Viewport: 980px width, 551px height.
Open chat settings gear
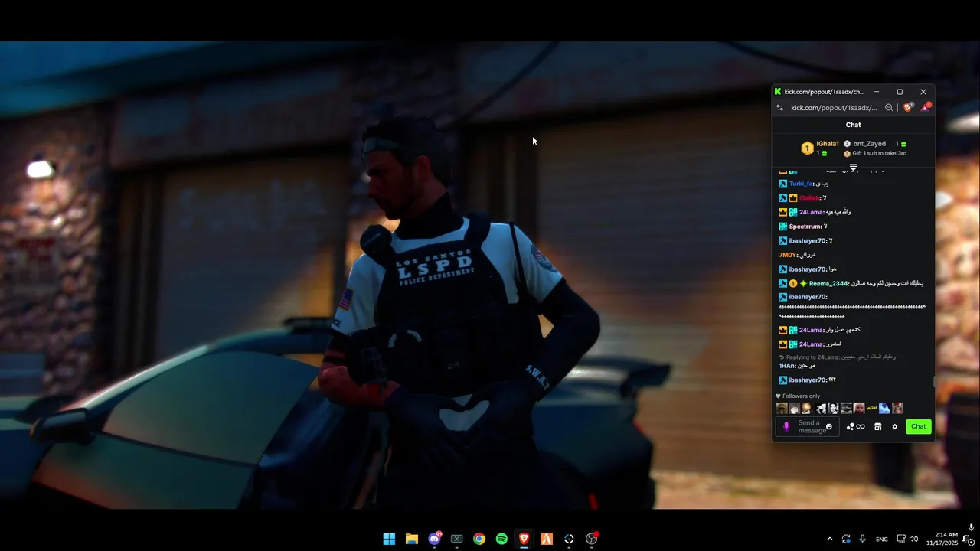(x=894, y=427)
